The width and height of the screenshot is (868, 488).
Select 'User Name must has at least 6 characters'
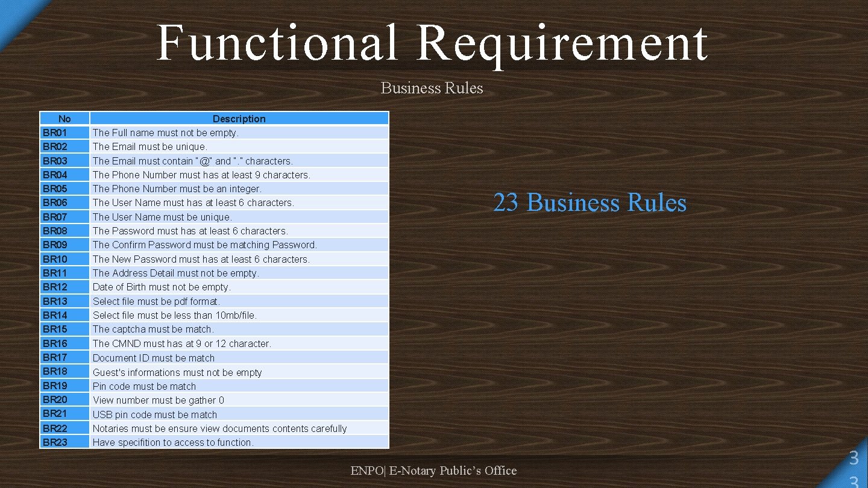[239, 202]
